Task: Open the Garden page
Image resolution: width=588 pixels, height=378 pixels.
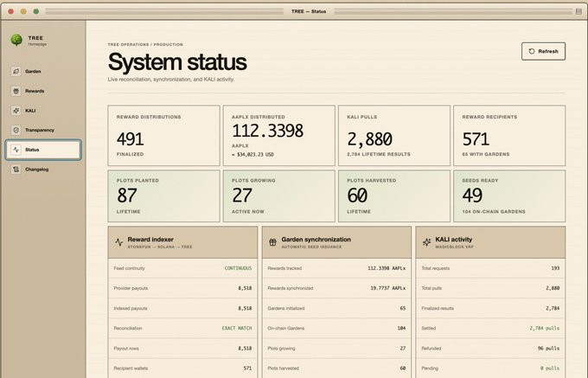Action: [43, 71]
